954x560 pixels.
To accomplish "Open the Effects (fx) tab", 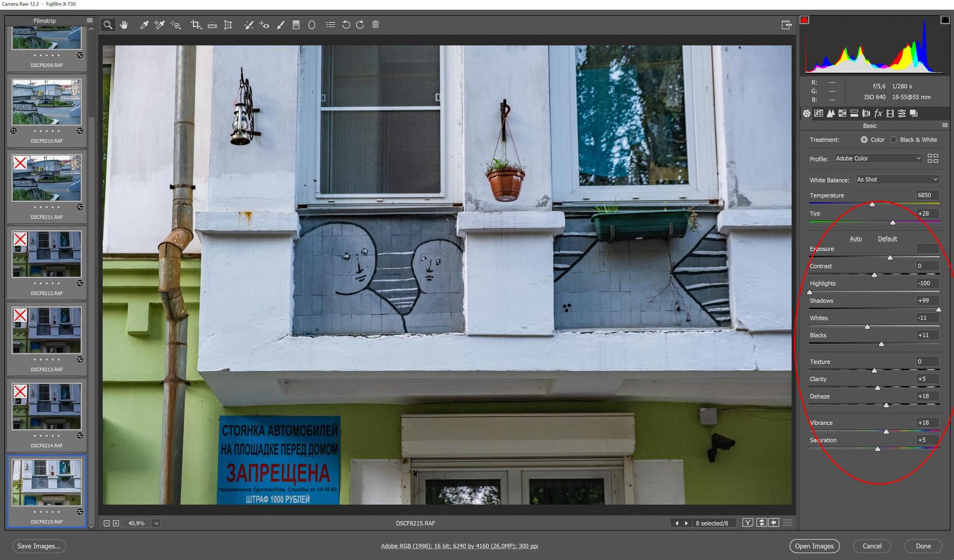I will [x=878, y=113].
